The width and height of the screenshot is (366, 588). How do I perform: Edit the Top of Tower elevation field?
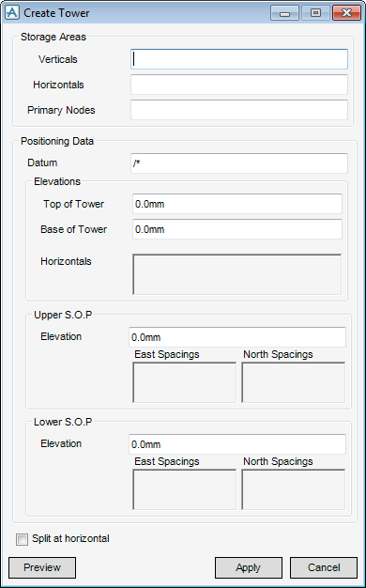coord(237,204)
